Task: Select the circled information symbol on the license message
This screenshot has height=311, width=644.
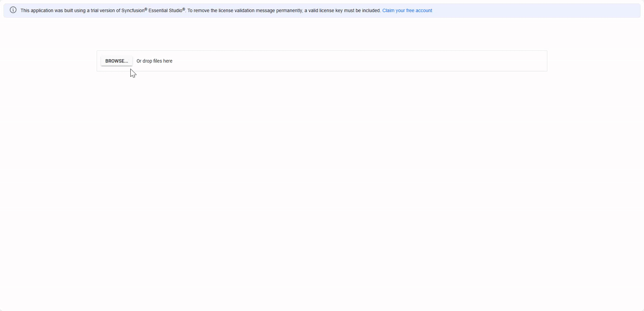Action: point(13,10)
